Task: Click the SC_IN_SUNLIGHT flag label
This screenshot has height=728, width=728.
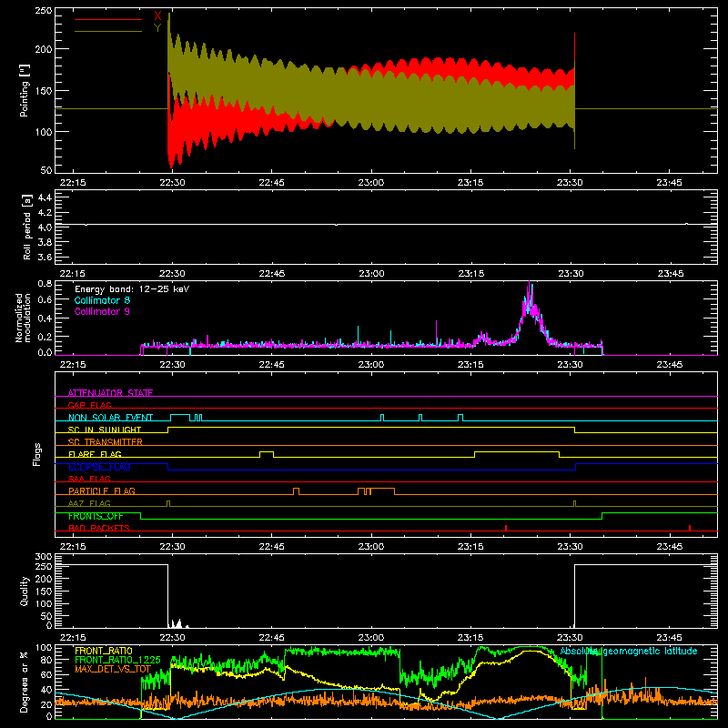Action: coord(105,430)
